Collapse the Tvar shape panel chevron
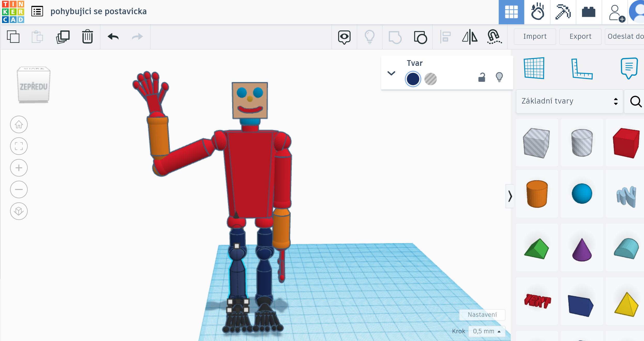Image resolution: width=644 pixels, height=341 pixels. pos(391,73)
